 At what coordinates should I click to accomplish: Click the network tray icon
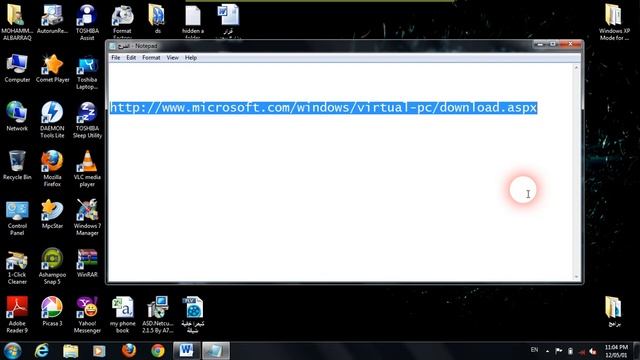(582, 351)
